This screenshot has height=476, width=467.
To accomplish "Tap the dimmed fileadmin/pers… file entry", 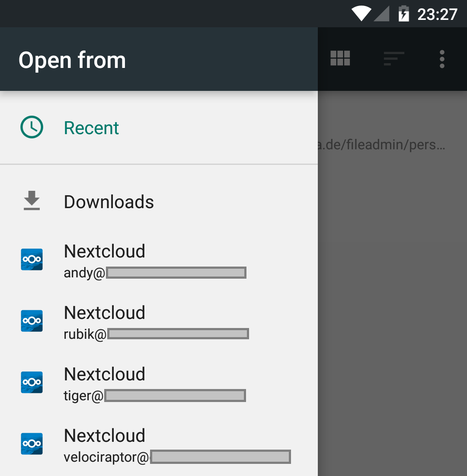I will pos(381,145).
